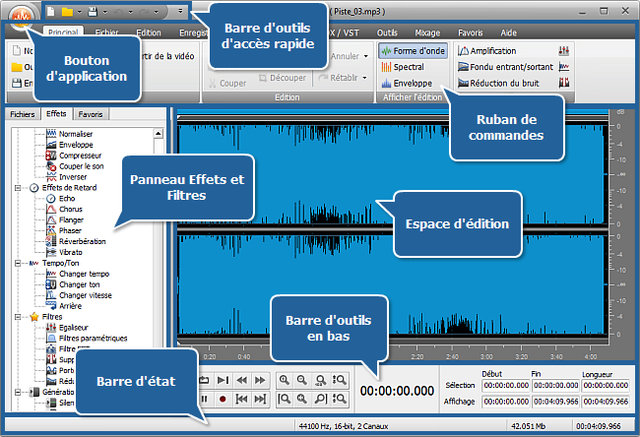
Task: Click the small icon beside Réduction du bruit
Action: (564, 83)
